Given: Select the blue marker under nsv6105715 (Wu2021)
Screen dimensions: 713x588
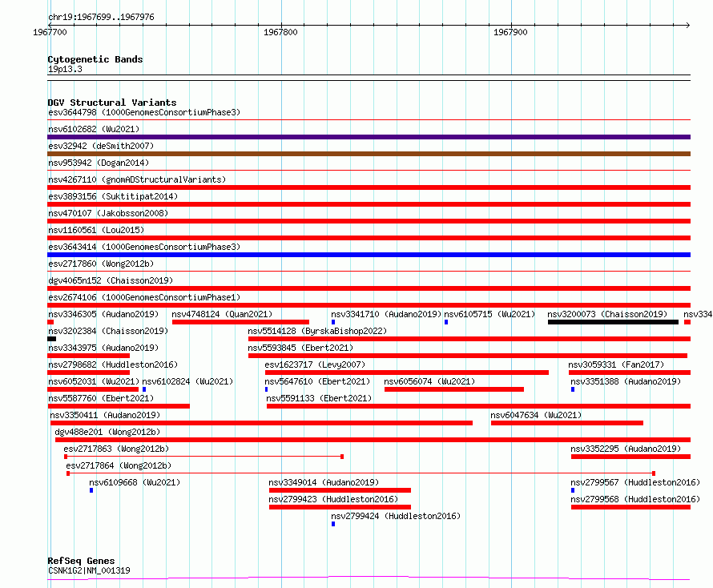Looking at the screenshot, I should [446, 322].
